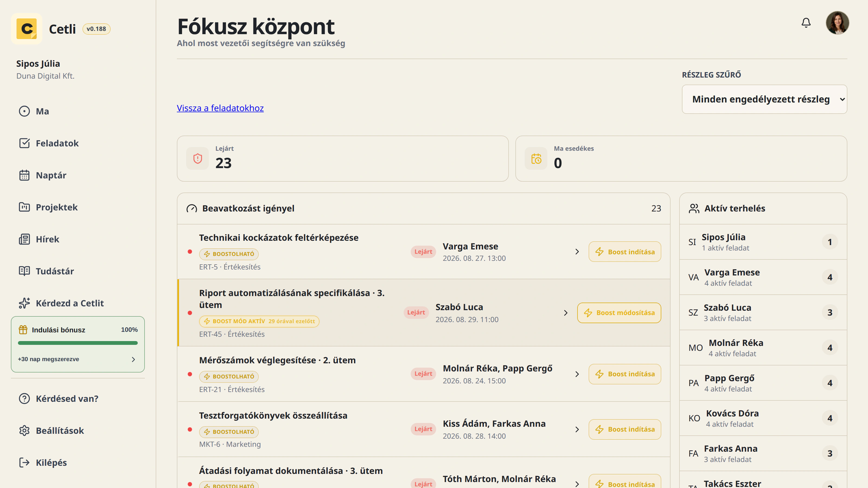Image resolution: width=868 pixels, height=488 pixels.
Task: Click the Tudástár book icon
Action: coord(24,271)
